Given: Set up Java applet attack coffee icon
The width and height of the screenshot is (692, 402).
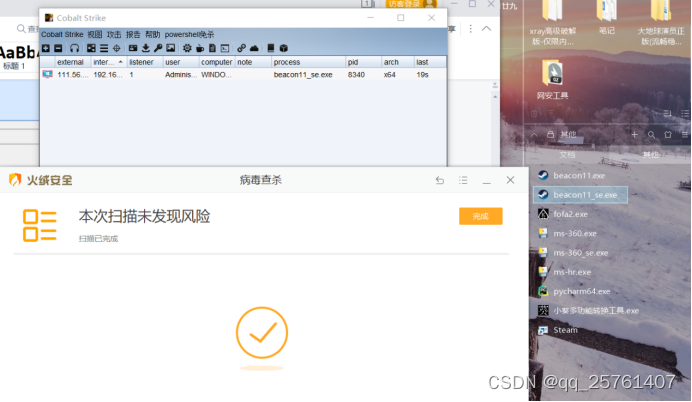Looking at the screenshot, I should click(200, 48).
